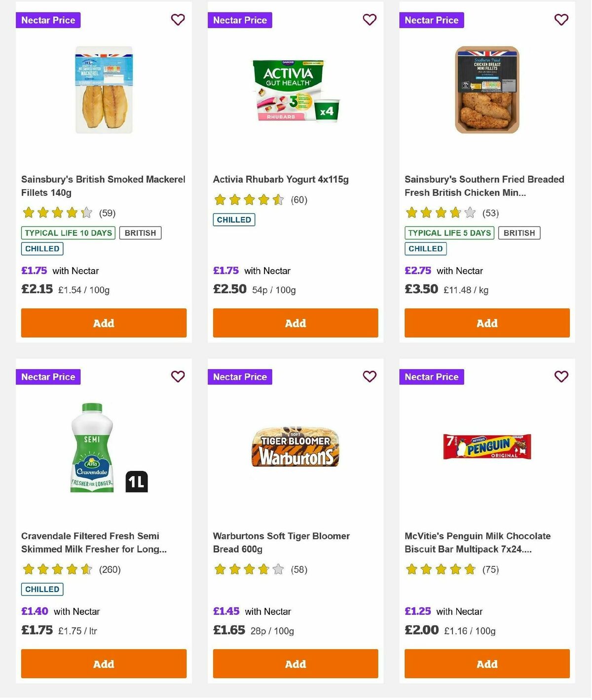
Task: Favorite the Sainsbury's Smoked Mackerel with the heart icon
Action: pos(178,20)
